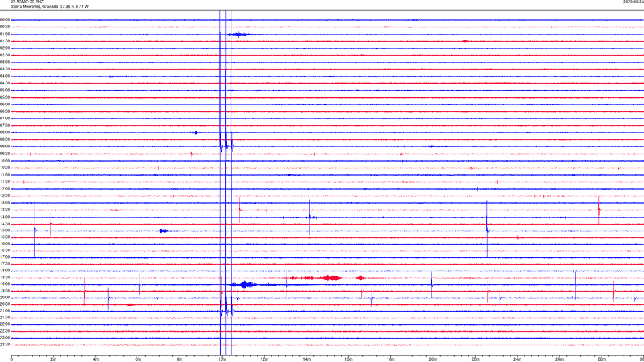Choose the 07:30 trace label
Image resolution: width=644 pixels, height=362 pixels.
tap(5, 125)
